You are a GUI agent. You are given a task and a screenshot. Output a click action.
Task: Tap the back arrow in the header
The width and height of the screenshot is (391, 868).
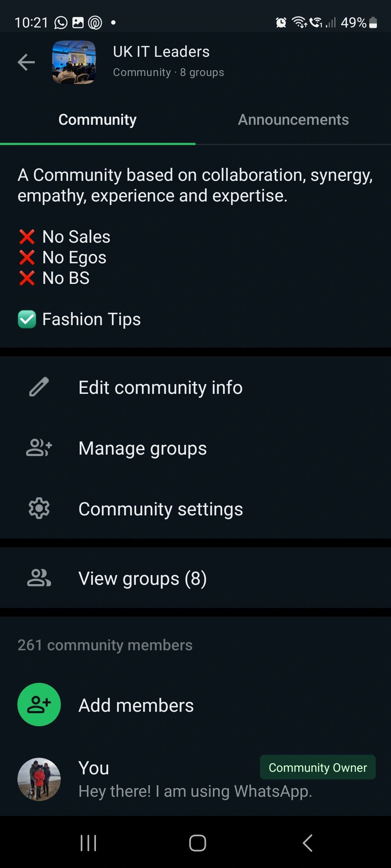[26, 62]
